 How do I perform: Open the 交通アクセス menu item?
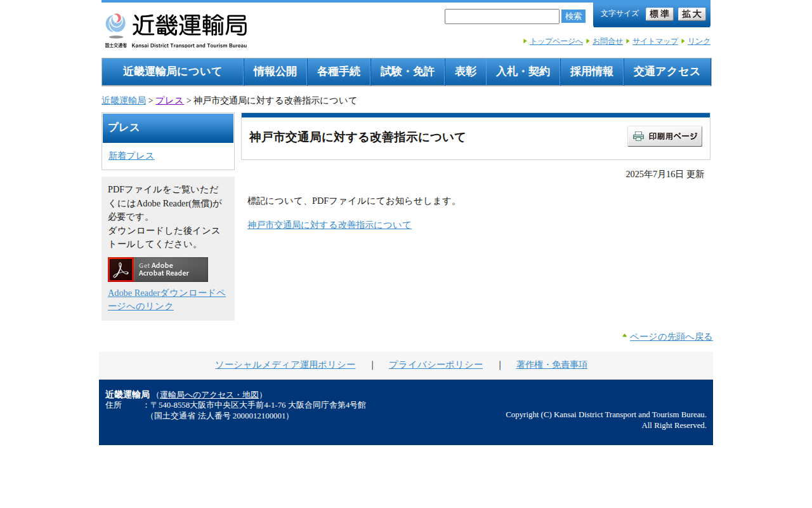click(x=667, y=72)
